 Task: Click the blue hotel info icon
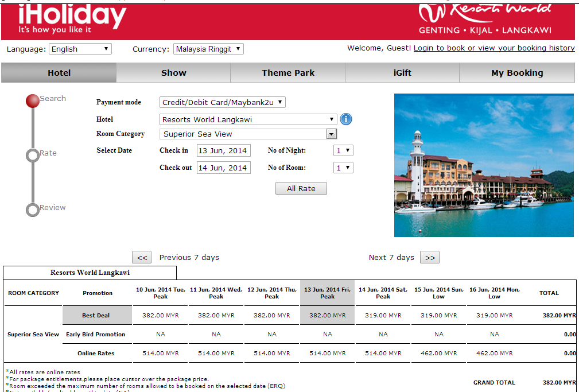[x=345, y=119]
